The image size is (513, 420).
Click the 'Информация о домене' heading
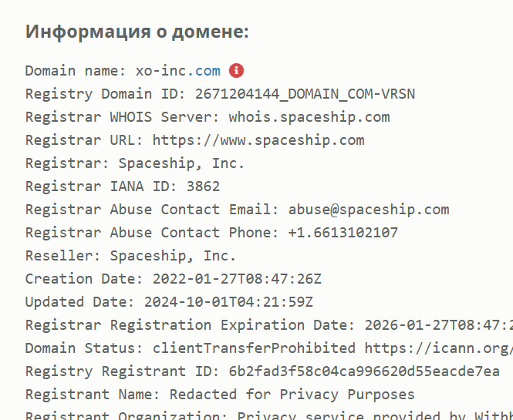coord(137,32)
